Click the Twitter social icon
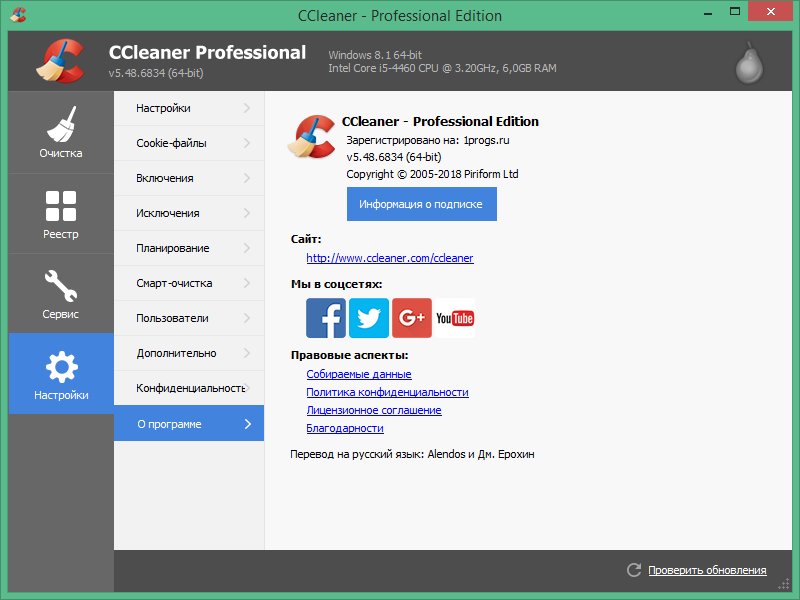800x600 pixels. 369,317
